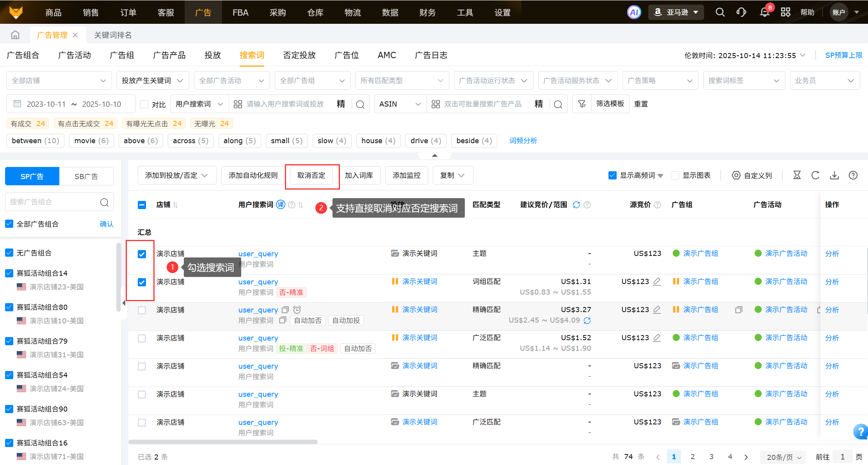Uncheck the 无广告组合 checkbox
Screen dimensions: 868x465
9,253
